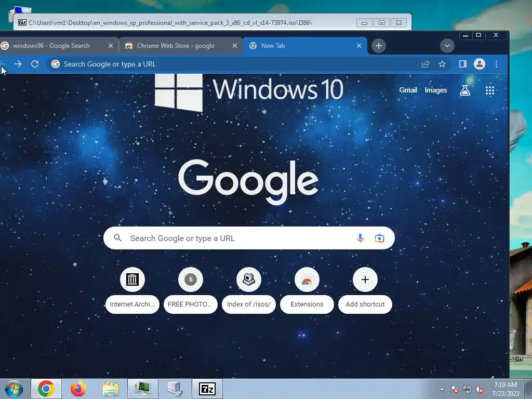Expand the tab search dropdown
532x399 pixels.
pos(447,46)
